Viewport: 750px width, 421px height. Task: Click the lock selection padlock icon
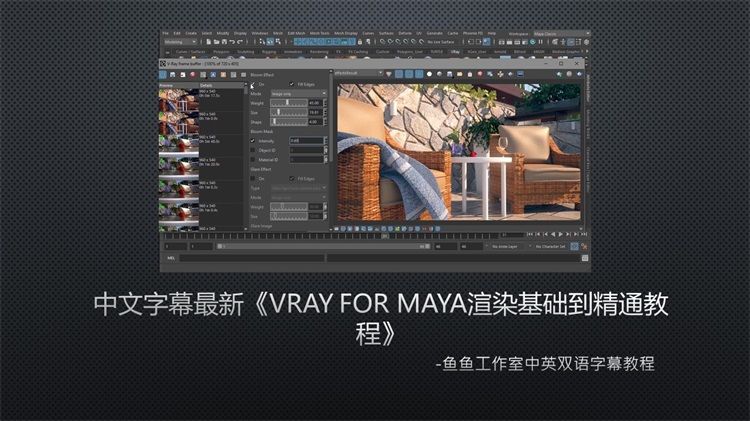point(360,42)
